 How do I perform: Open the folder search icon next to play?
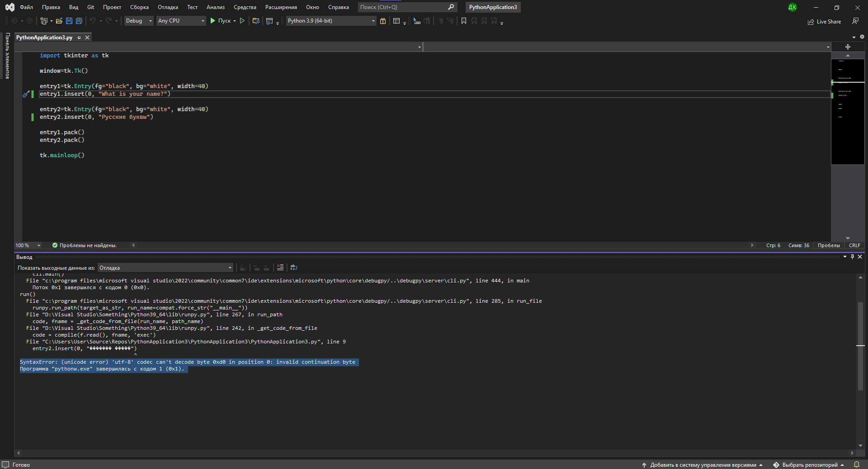256,21
